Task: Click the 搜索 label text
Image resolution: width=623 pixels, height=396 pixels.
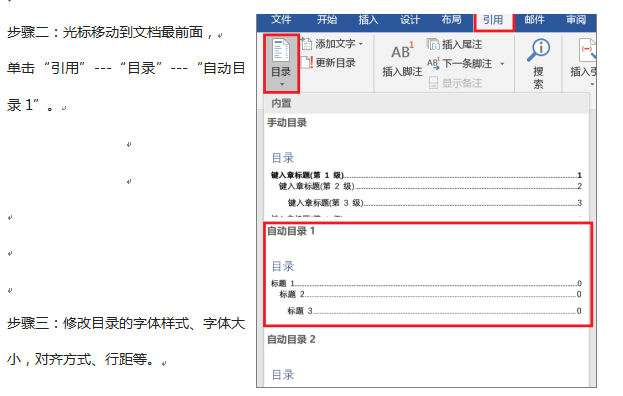Action: (538, 77)
